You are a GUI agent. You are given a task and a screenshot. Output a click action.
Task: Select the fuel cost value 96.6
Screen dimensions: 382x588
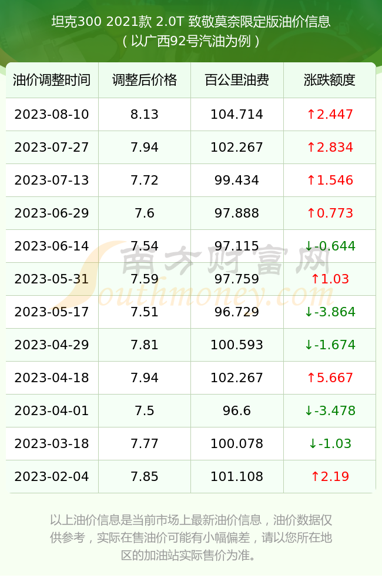click(237, 411)
